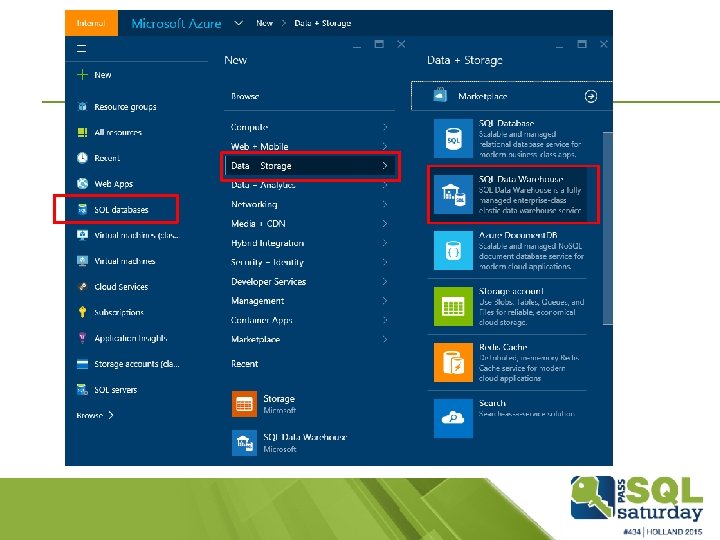The height and width of the screenshot is (540, 720).
Task: Select the Storage account tile icon
Action: point(453,306)
